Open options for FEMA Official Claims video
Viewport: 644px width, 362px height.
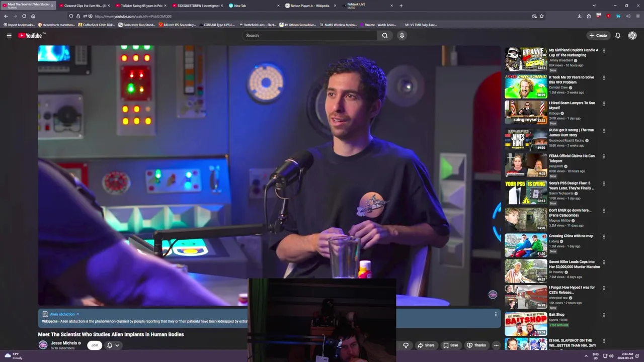tap(604, 157)
